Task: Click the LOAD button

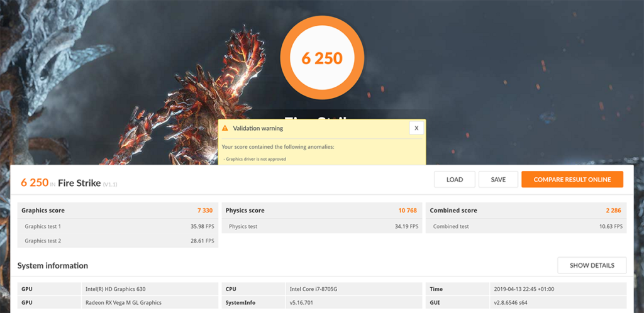Action: [454, 180]
